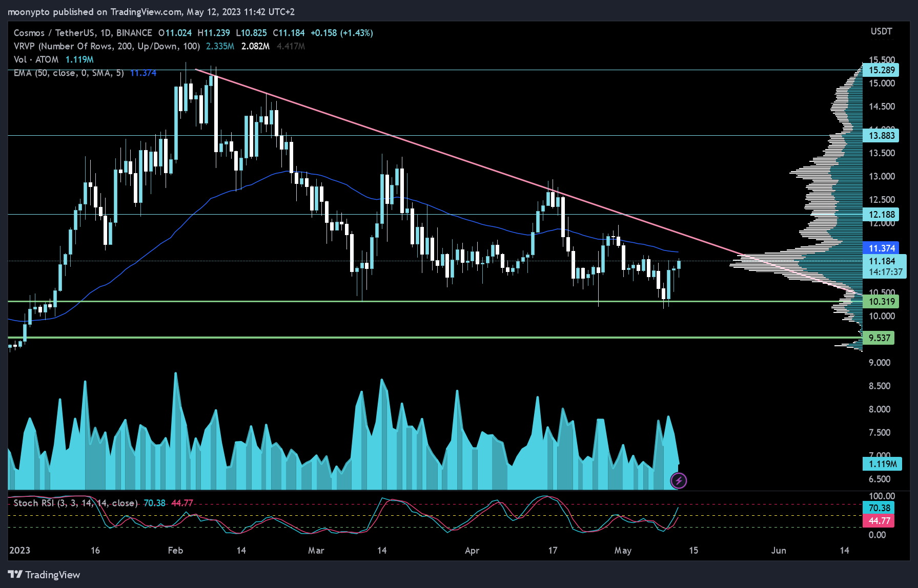Viewport: 918px width, 588px height.
Task: Click the blue 11.374 EMA price label
Action: [x=881, y=248]
